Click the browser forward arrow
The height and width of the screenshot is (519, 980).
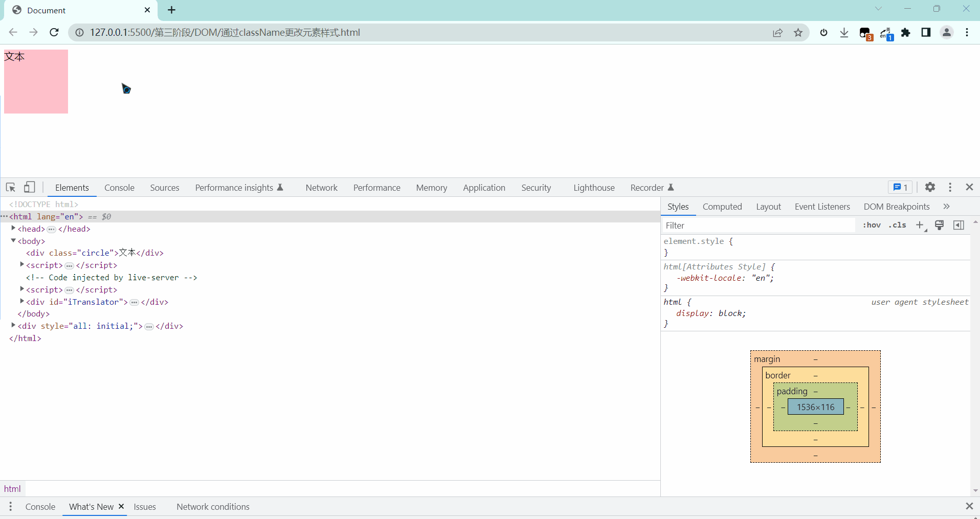(x=33, y=32)
